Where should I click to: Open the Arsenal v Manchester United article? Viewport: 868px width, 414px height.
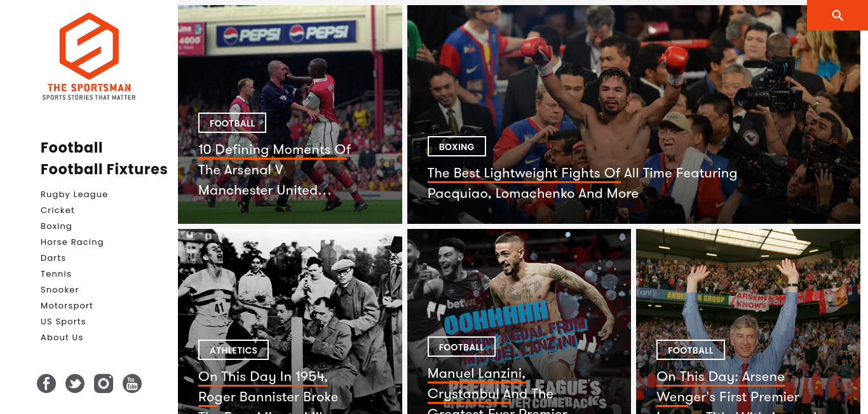click(275, 170)
